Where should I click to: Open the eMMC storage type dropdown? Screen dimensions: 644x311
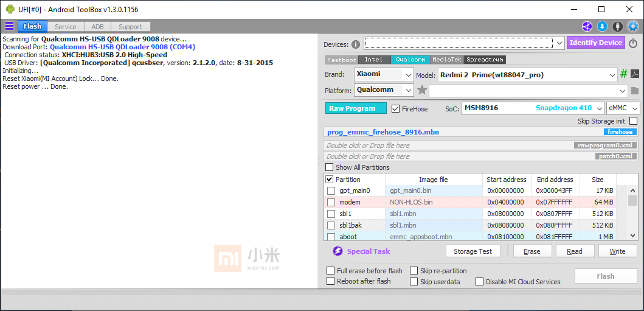[x=635, y=108]
